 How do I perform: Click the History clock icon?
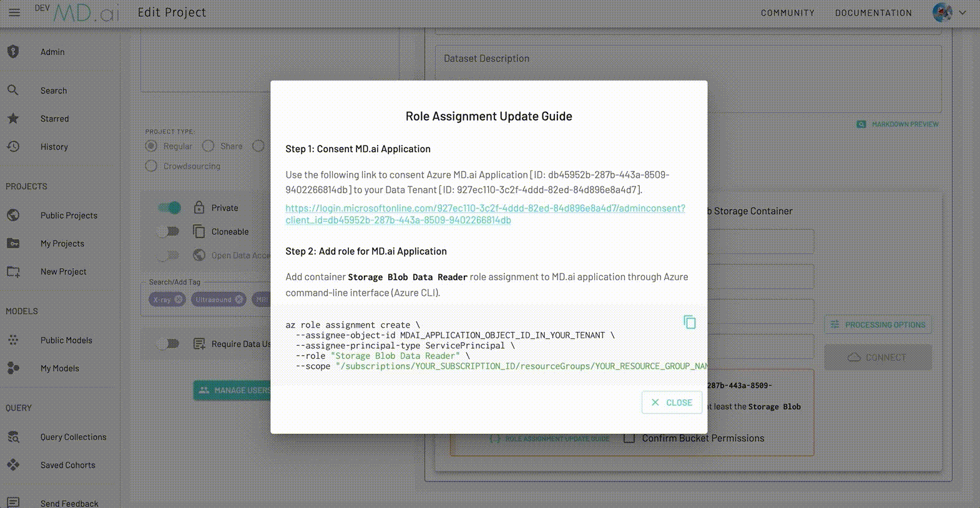tap(13, 147)
